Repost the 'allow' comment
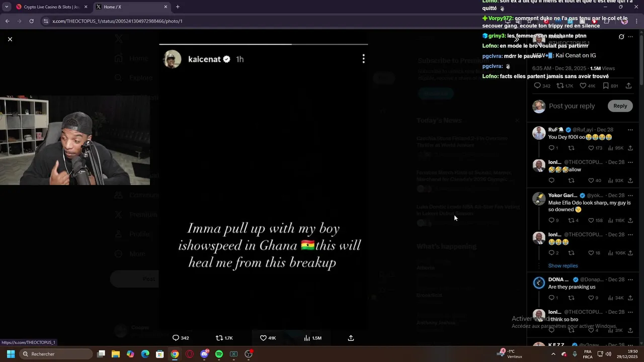The image size is (644, 362). tap(571, 180)
